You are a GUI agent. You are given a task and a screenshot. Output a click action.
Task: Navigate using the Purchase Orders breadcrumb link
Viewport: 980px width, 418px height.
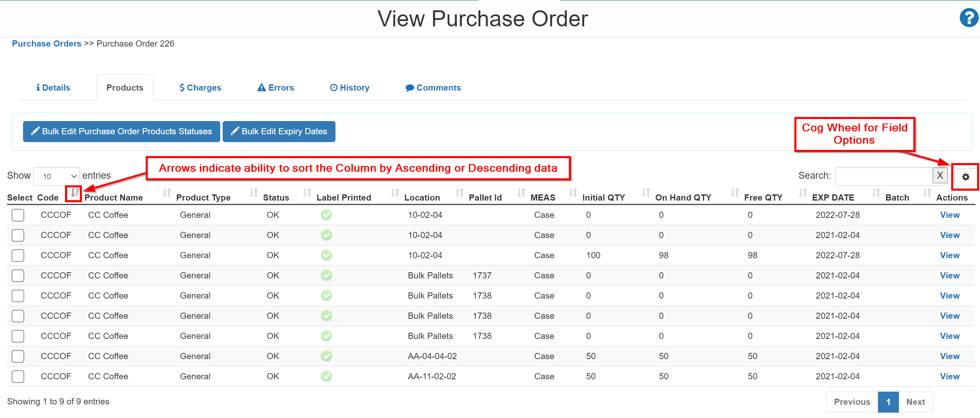pos(46,44)
